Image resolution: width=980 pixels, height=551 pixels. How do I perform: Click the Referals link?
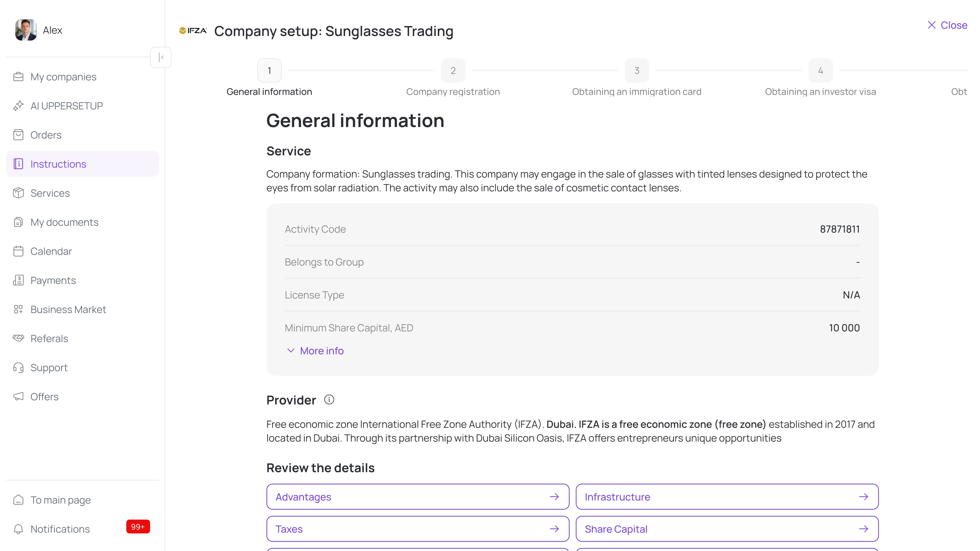tap(82, 339)
